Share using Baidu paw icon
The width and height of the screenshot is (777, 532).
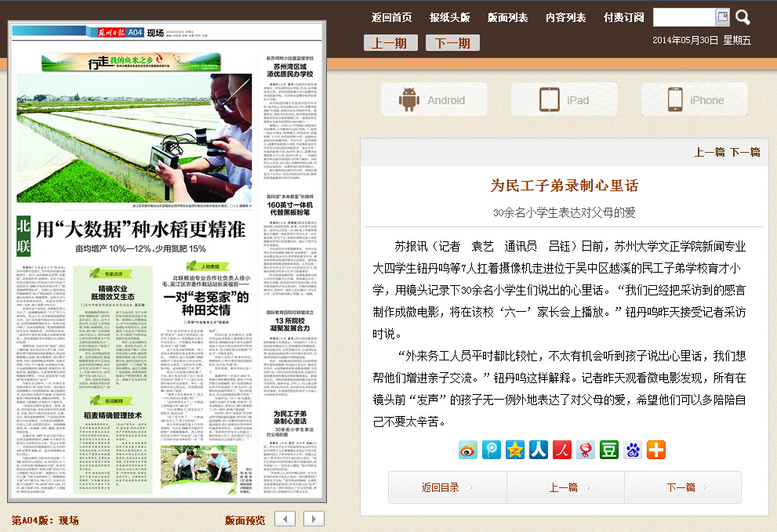point(633,450)
